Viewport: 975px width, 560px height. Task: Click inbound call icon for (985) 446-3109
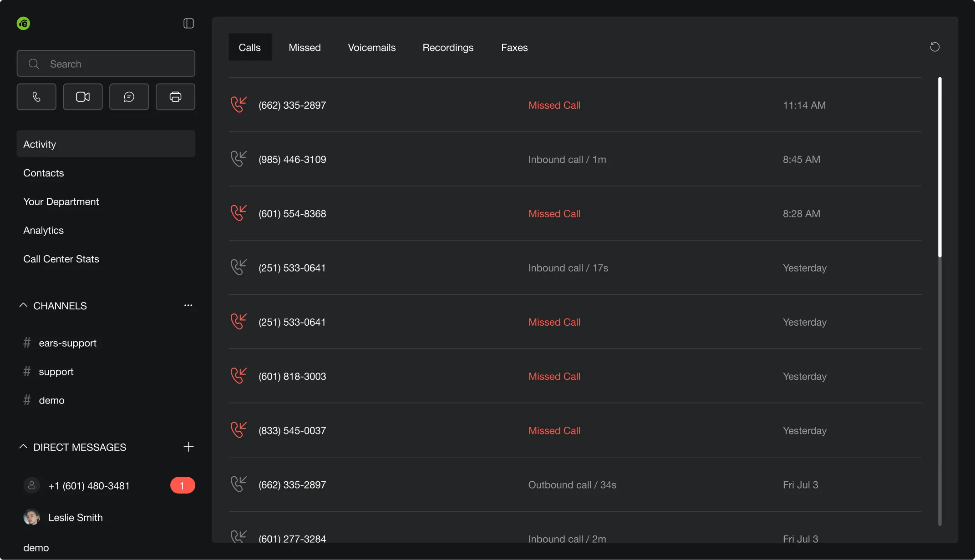click(238, 159)
